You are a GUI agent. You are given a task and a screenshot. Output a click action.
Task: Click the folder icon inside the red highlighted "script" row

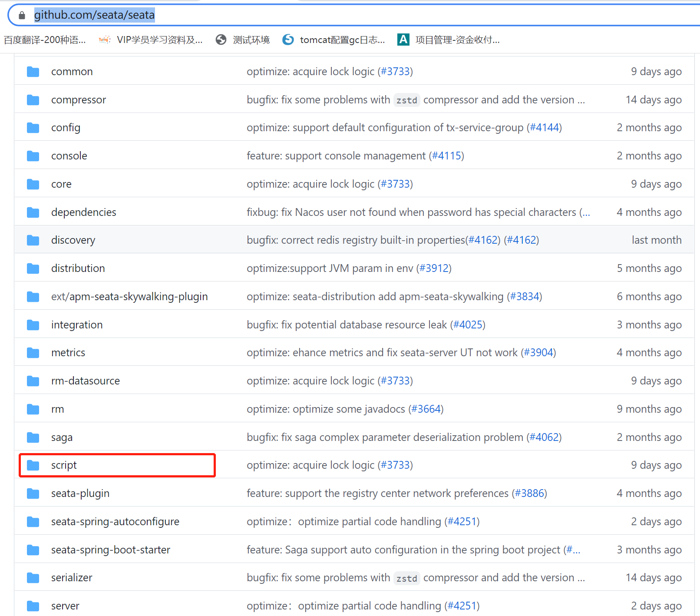pyautogui.click(x=33, y=465)
